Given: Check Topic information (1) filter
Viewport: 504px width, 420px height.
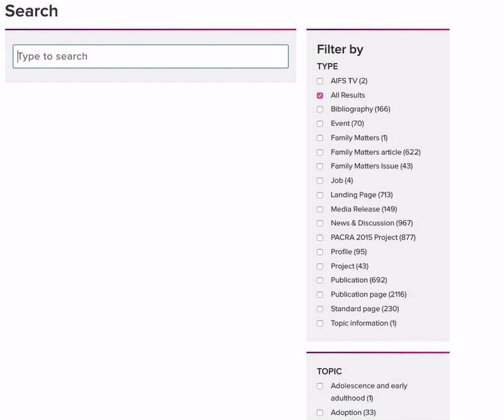Looking at the screenshot, I should (320, 324).
